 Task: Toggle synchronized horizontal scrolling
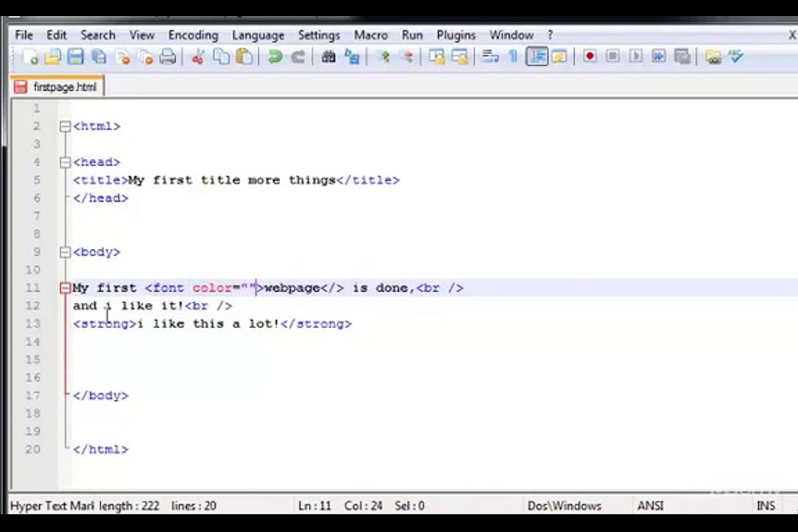coord(460,56)
